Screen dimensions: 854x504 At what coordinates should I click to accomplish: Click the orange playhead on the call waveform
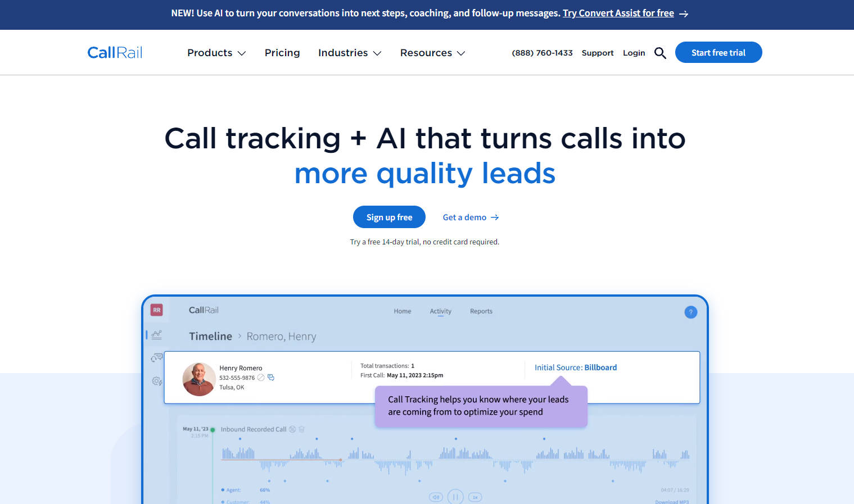(341, 460)
